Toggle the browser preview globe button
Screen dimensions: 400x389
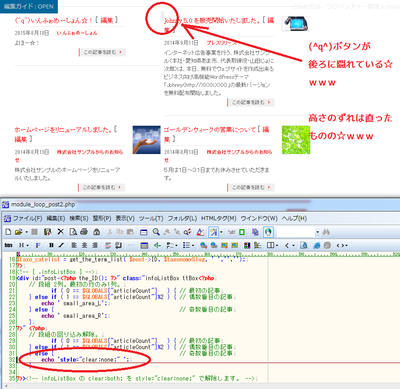[269, 232]
